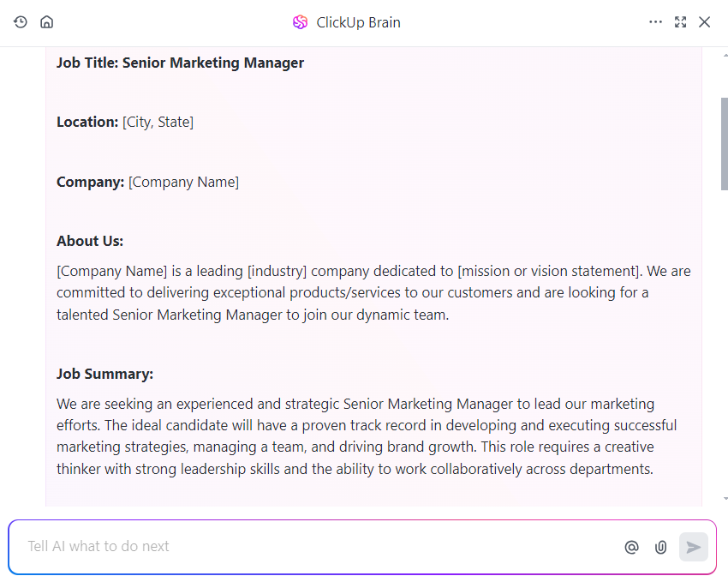
Task: Click the Job Summary heading
Action: click(x=105, y=374)
